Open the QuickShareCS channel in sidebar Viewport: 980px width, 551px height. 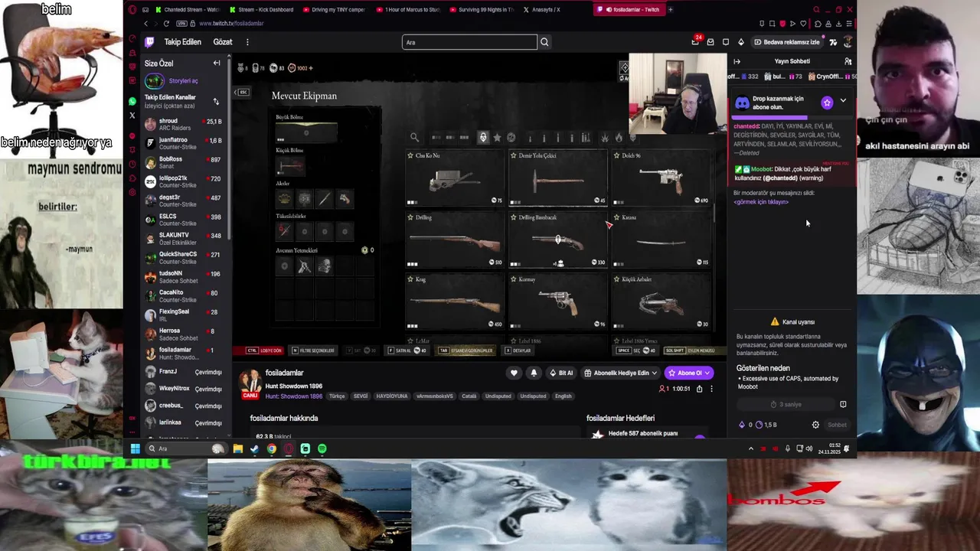click(183, 257)
